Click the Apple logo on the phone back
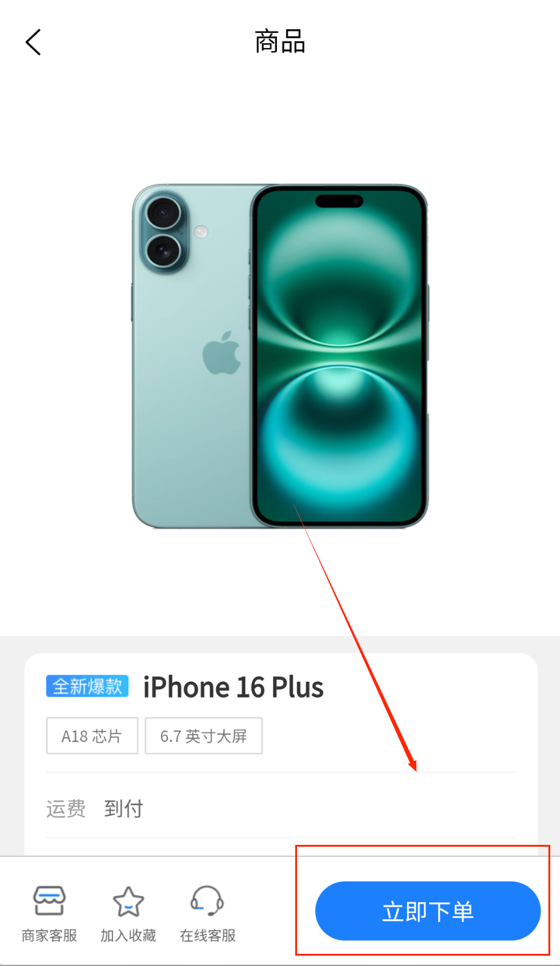The width and height of the screenshot is (560, 966). [222, 353]
